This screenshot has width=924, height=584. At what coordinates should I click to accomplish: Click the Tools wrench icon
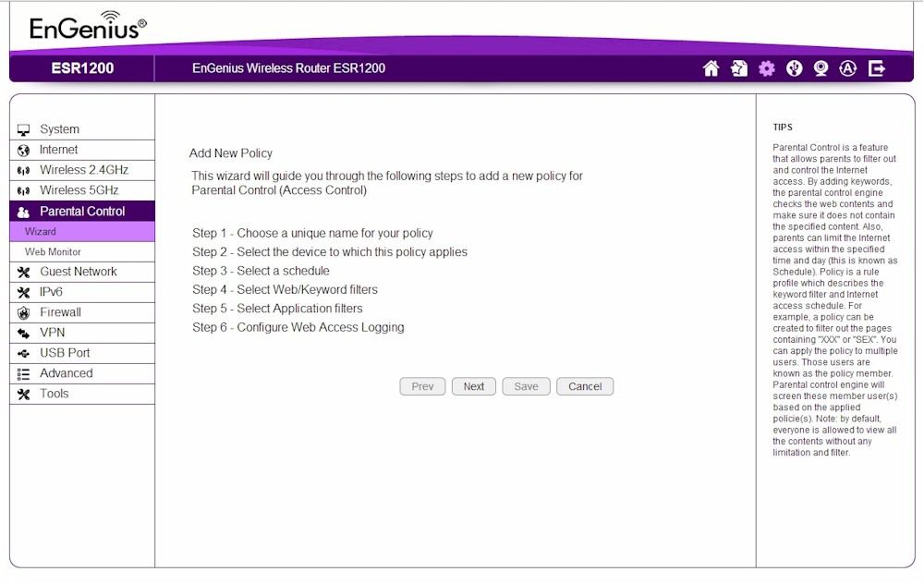tap(24, 395)
